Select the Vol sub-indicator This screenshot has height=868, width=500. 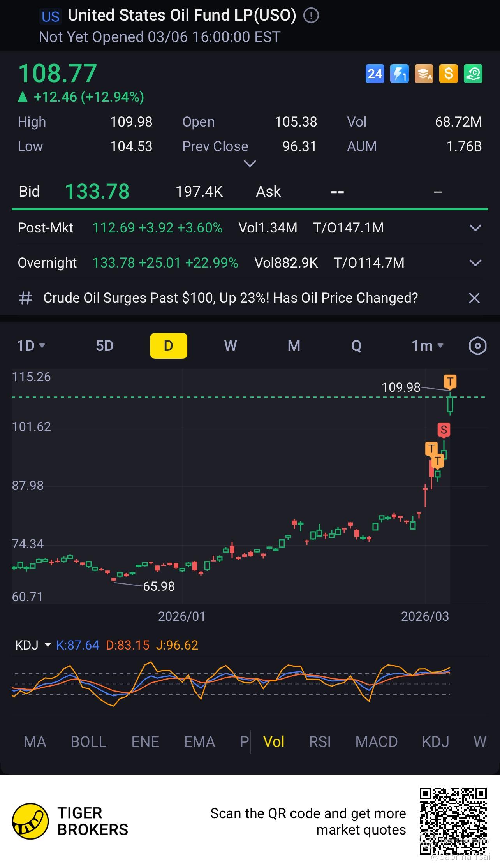(274, 742)
